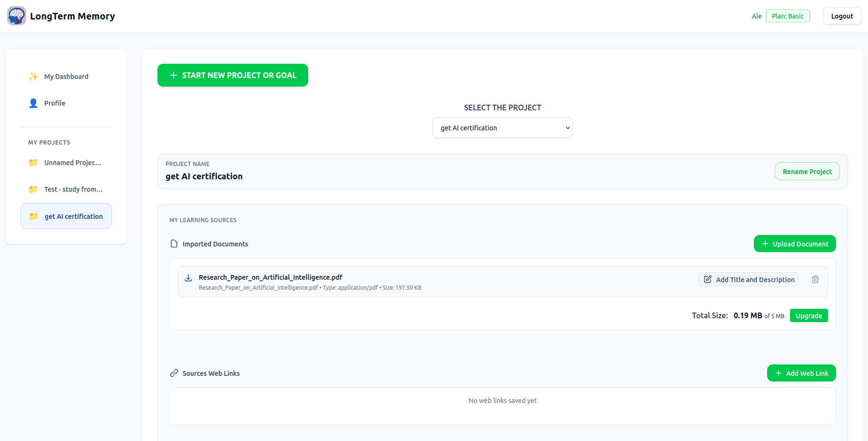
Task: Click the LongTerm Memory brain logo
Action: coord(16,16)
